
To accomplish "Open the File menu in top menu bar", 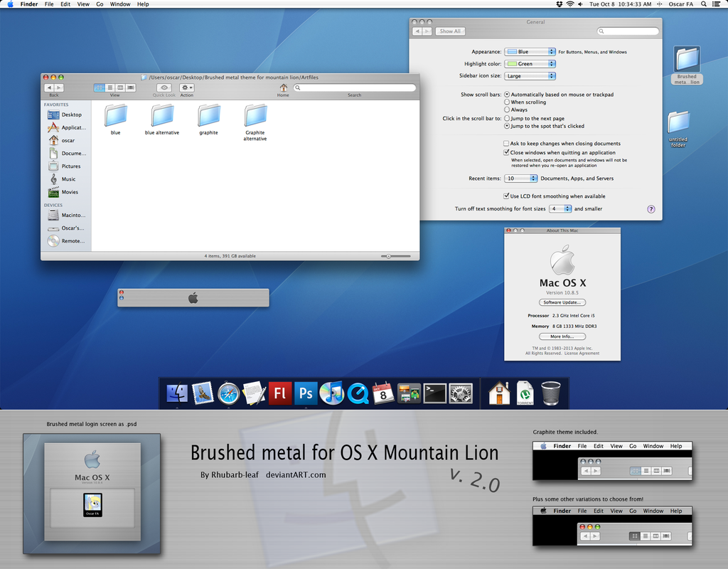I will (x=49, y=4).
